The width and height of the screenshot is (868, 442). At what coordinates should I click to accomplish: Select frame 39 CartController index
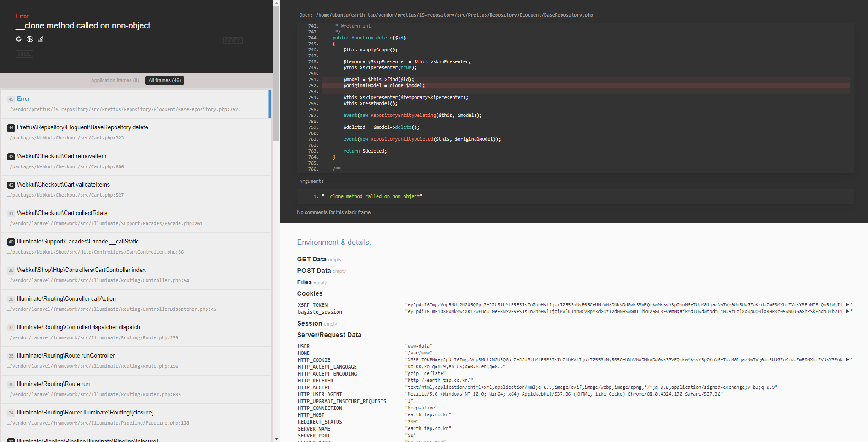[136, 275]
